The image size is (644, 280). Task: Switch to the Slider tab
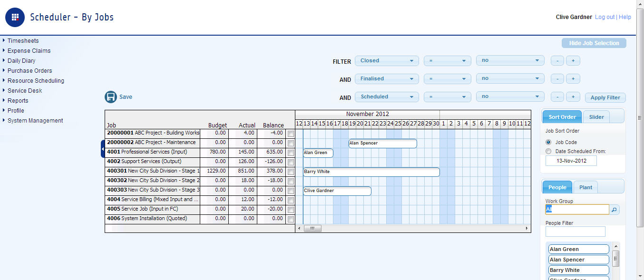(596, 117)
